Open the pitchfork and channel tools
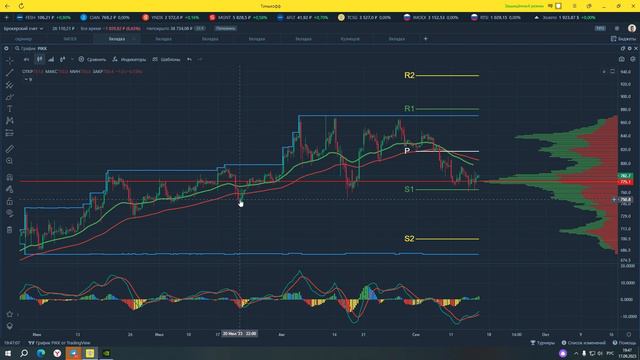Image resolution: width=640 pixels, height=360 pixels. click(9, 85)
